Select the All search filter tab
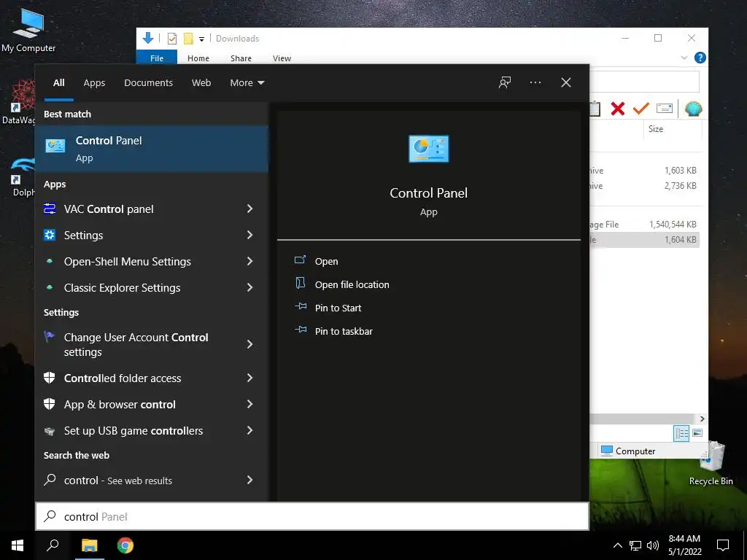The height and width of the screenshot is (560, 747). [58, 83]
